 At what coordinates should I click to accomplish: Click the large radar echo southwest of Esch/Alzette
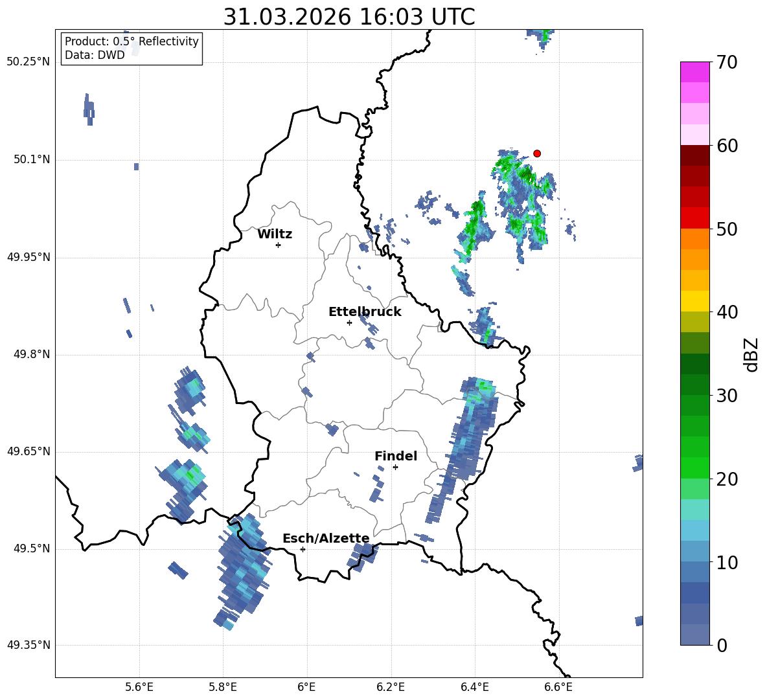(x=243, y=571)
